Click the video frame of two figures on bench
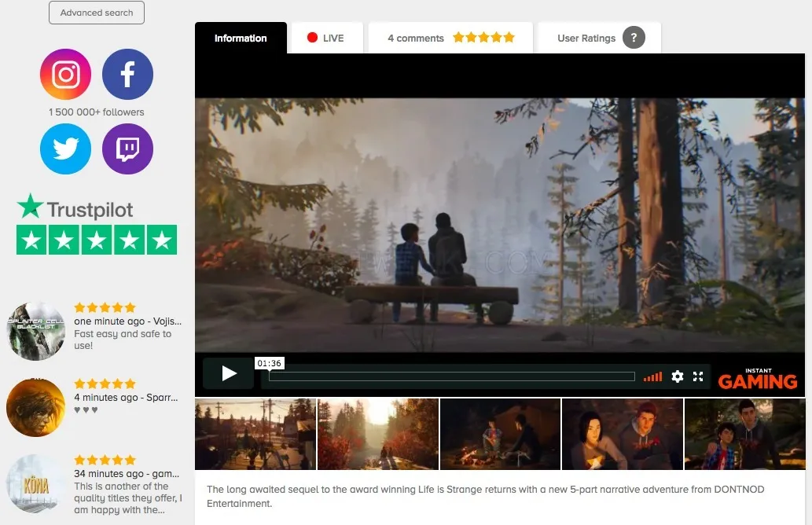Image resolution: width=812 pixels, height=525 pixels. point(500,226)
